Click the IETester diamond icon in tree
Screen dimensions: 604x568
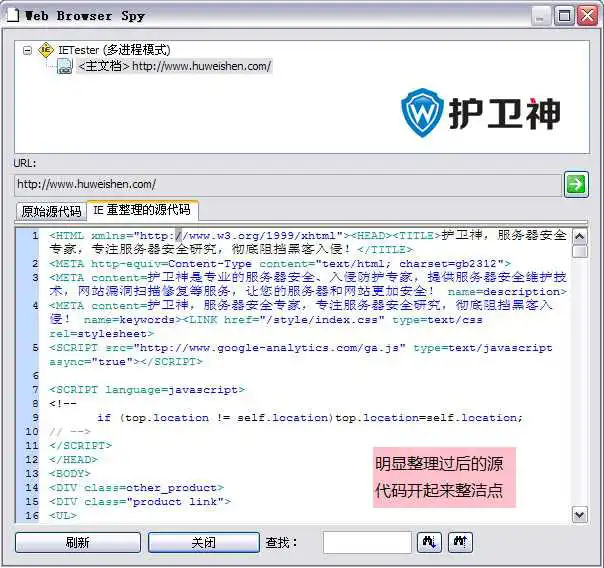pos(46,49)
